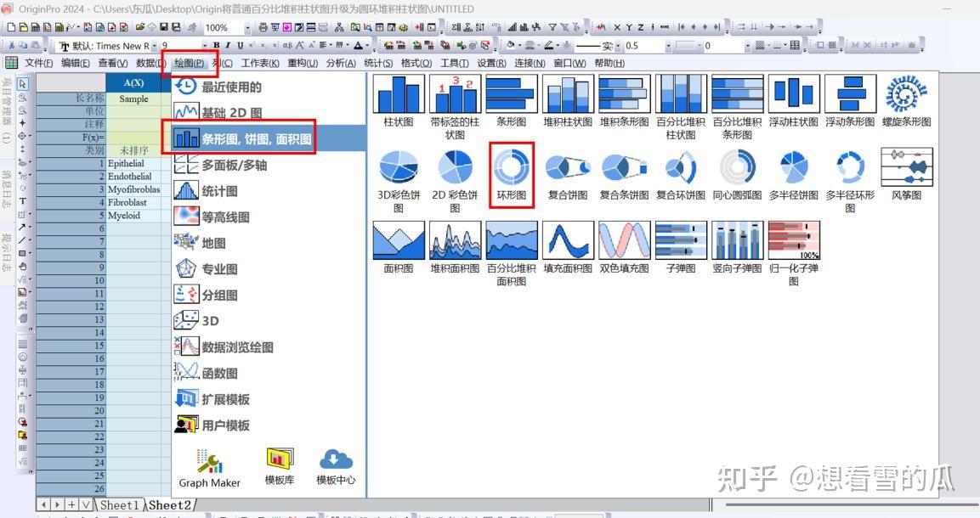Screen dimensions: 980x518
Task: Choose the 归一化子弹图 template
Action: [793, 253]
